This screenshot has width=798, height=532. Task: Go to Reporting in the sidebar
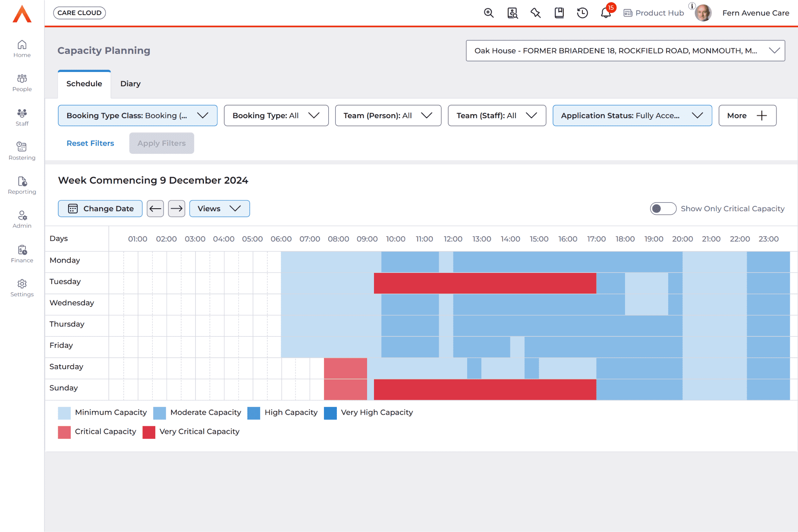pyautogui.click(x=22, y=185)
